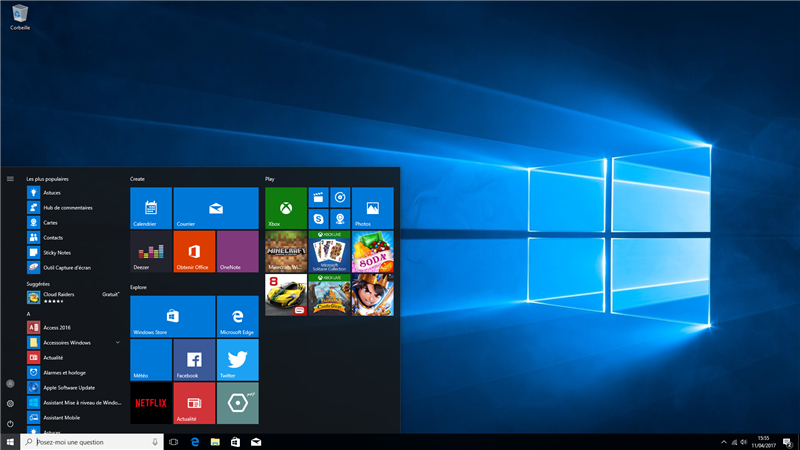
Task: Open Microsoft Solitaire Collection tile
Action: point(329,252)
